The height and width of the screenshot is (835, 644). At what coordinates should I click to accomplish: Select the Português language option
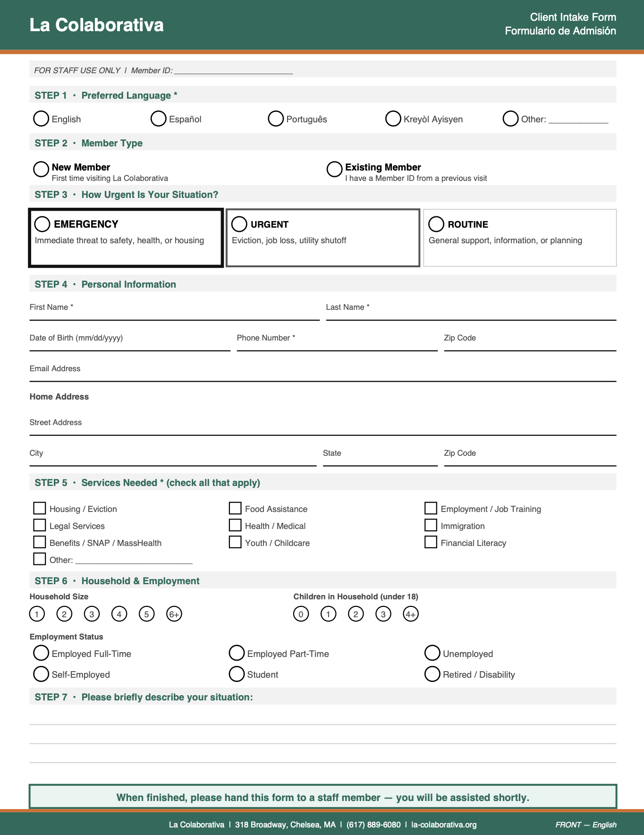tap(276, 119)
